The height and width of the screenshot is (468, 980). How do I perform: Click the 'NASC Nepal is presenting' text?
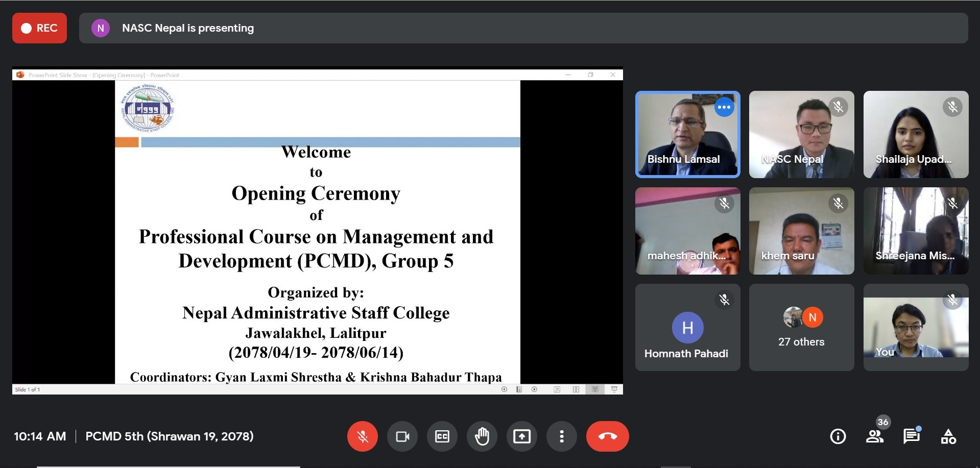click(188, 28)
